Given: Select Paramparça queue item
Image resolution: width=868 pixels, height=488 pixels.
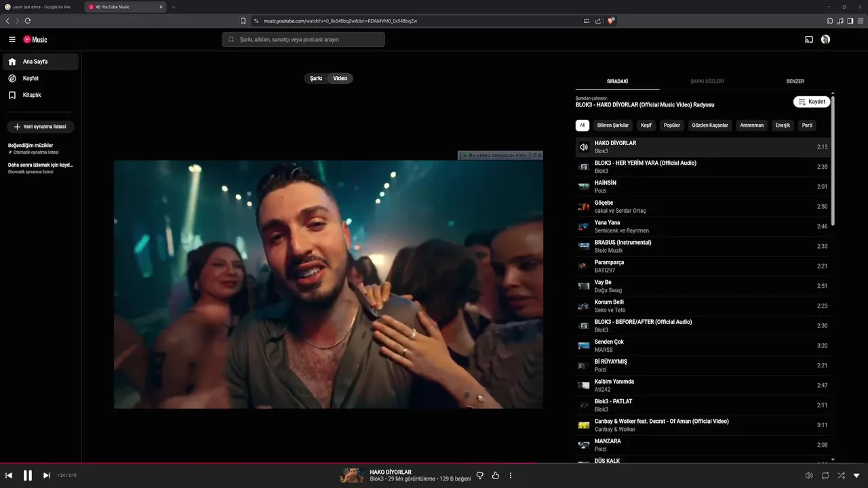Looking at the screenshot, I should [703, 266].
